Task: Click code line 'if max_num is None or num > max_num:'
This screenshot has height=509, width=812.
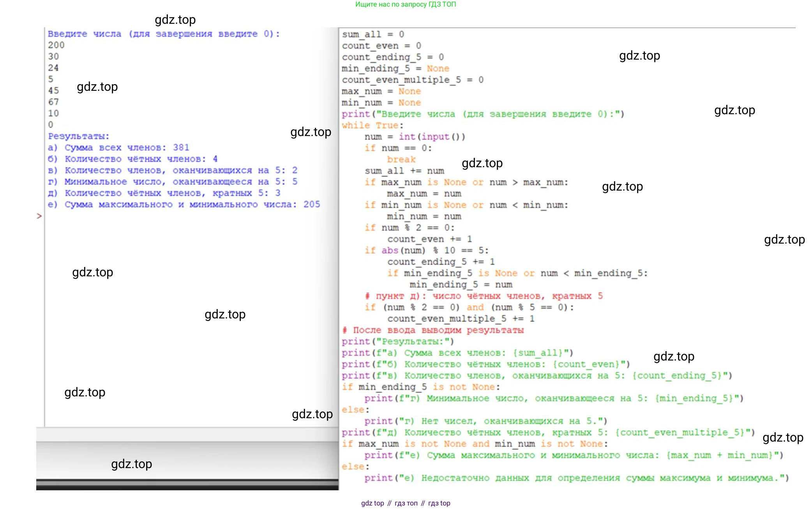Action: [466, 182]
